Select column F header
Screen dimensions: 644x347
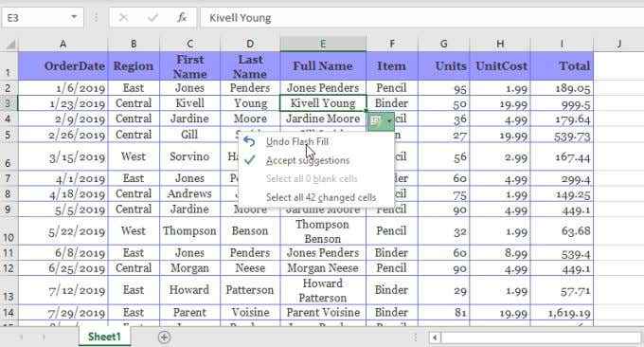(x=392, y=44)
